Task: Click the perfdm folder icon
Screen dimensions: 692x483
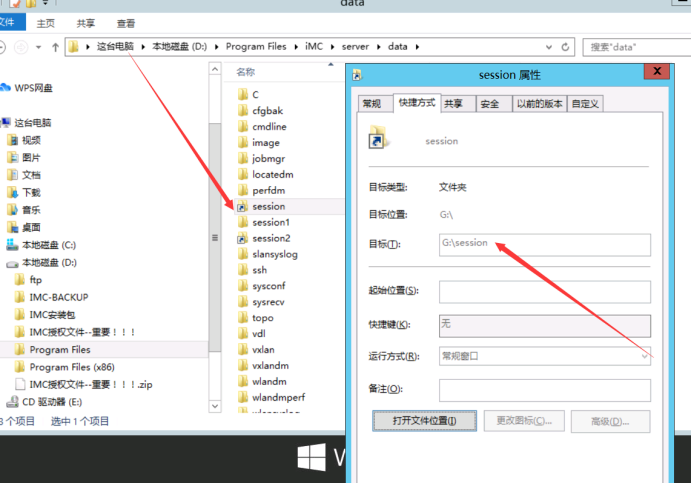Action: (x=243, y=190)
